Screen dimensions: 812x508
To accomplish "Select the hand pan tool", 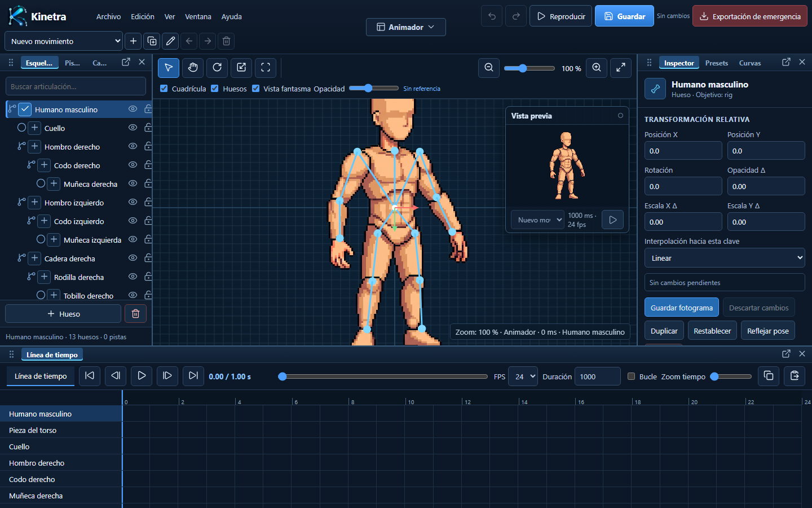I will pos(193,68).
